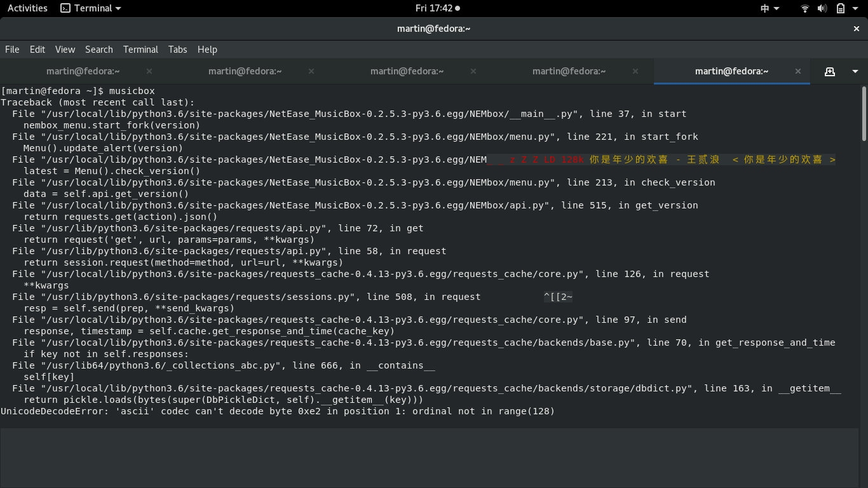The height and width of the screenshot is (488, 868).
Task: Switch to the third terminal tab
Action: coord(407,71)
